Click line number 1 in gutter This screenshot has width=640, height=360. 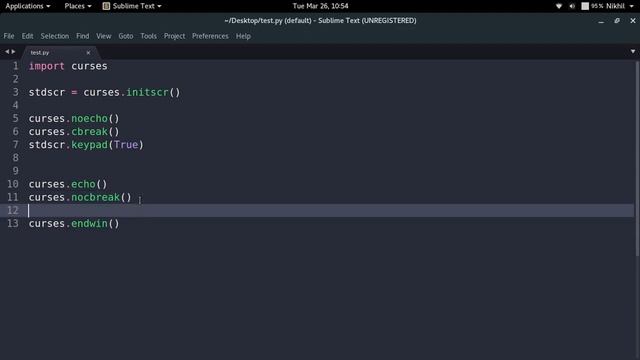(16, 66)
